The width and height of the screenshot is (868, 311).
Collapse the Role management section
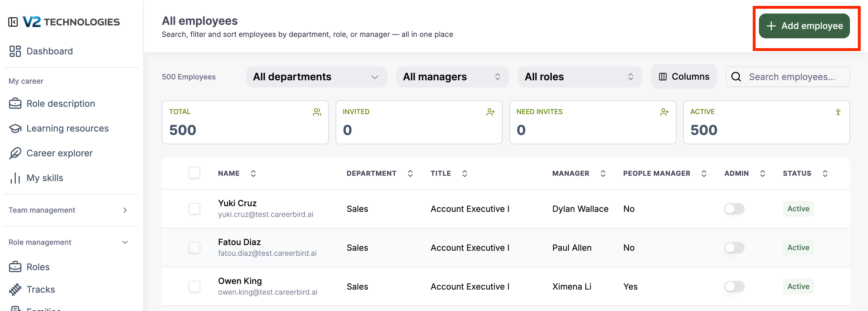[69, 242]
